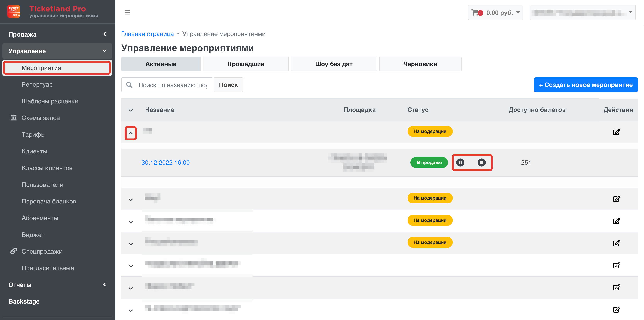Open Тарифы in the sidebar
The width and height of the screenshot is (644, 320).
pos(33,134)
